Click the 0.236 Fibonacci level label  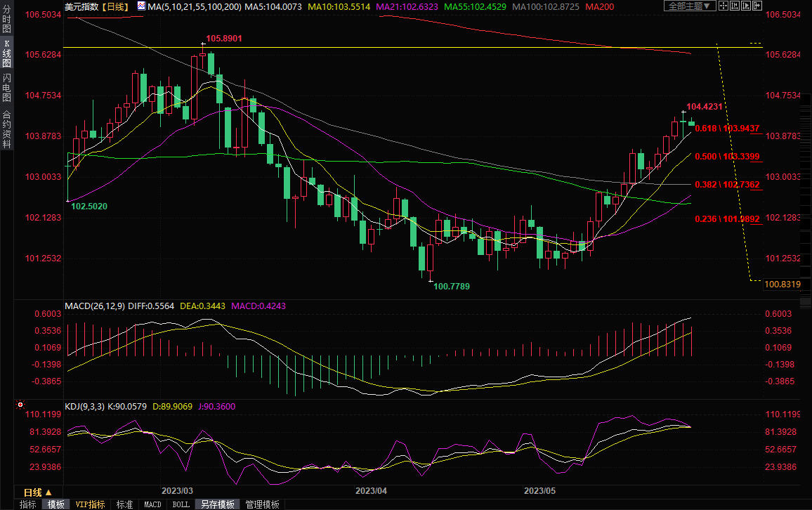[727, 219]
